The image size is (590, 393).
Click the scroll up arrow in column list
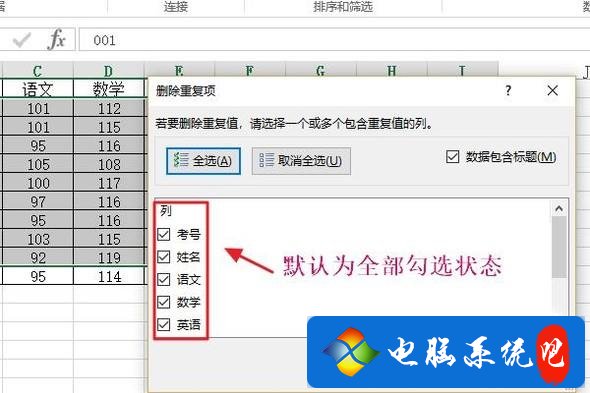click(559, 209)
